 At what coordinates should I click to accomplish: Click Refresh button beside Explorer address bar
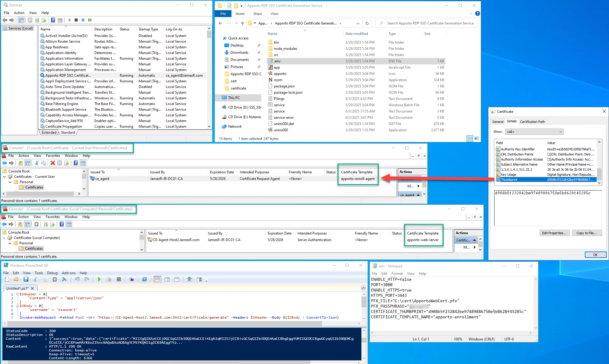click(367, 23)
